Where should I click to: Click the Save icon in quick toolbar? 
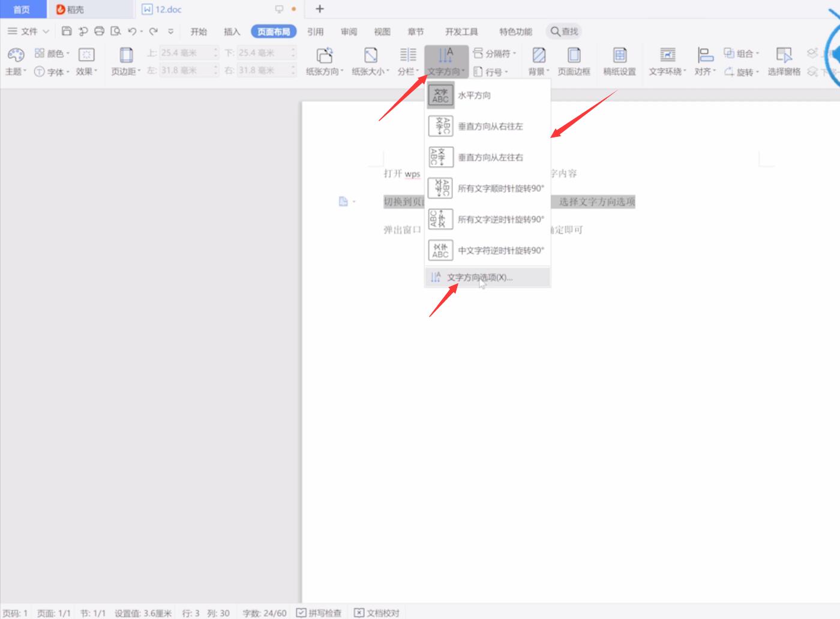point(67,31)
